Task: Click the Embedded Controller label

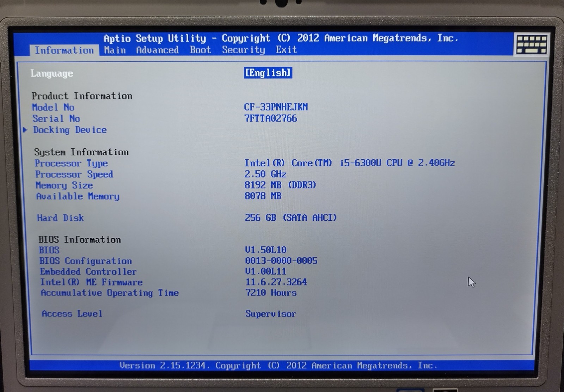Action: click(88, 271)
